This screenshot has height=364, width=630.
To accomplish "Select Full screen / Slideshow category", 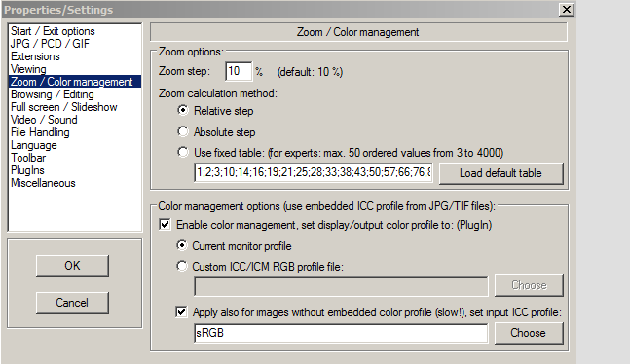I will [x=64, y=107].
